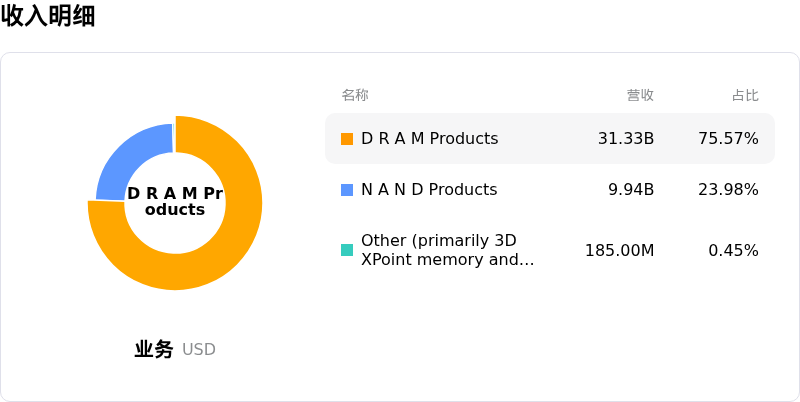This screenshot has width=800, height=402.
Task: Click the teal Other segment color swatch
Action: click(x=347, y=250)
